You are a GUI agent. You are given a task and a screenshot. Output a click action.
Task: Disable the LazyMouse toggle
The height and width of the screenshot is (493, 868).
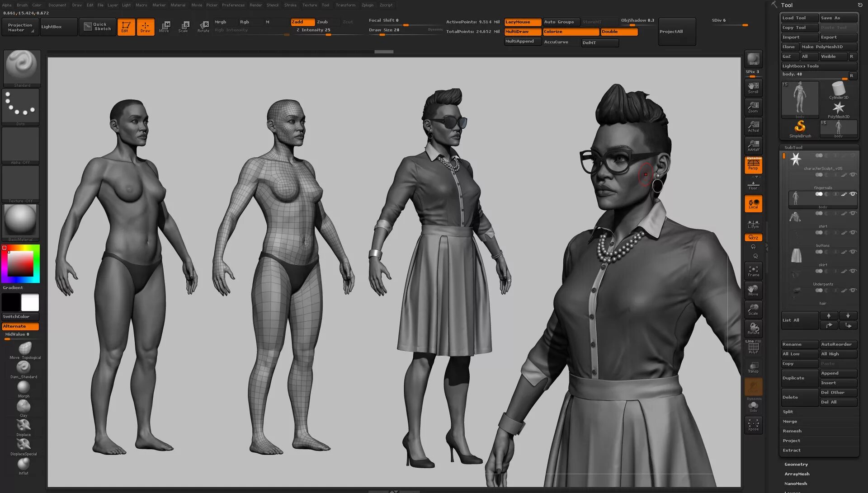[522, 22]
